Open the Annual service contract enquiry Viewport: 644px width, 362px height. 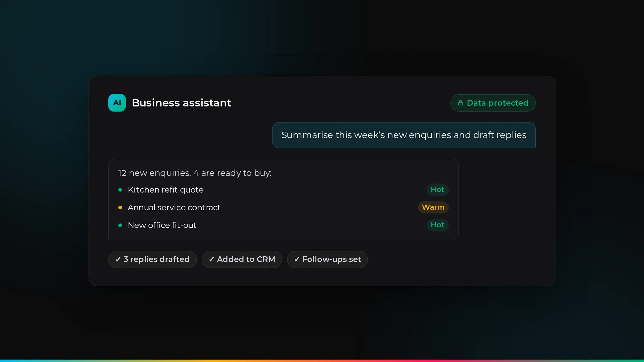(283, 208)
